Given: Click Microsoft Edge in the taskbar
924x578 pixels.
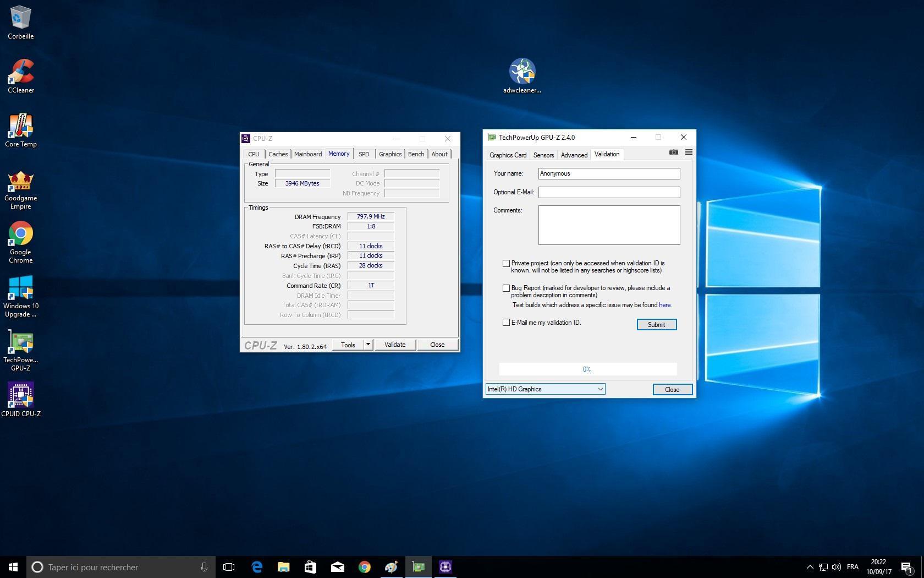Looking at the screenshot, I should [x=257, y=567].
